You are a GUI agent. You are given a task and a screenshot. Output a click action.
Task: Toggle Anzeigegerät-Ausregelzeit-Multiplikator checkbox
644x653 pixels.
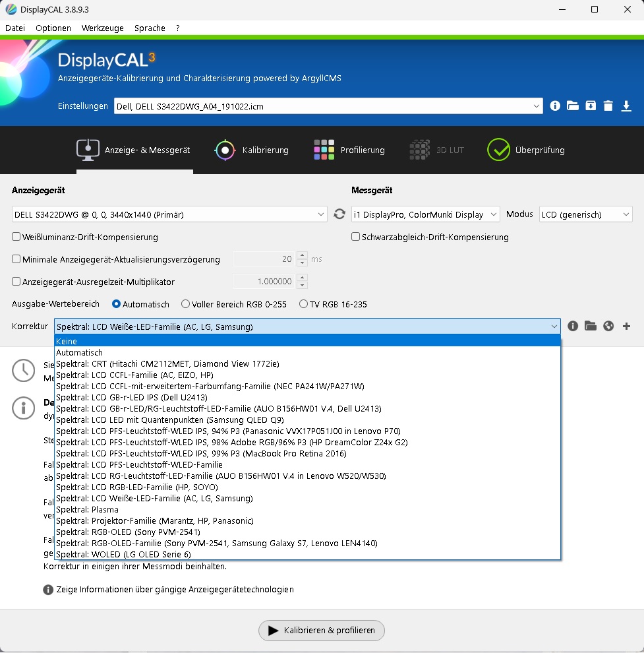16,282
